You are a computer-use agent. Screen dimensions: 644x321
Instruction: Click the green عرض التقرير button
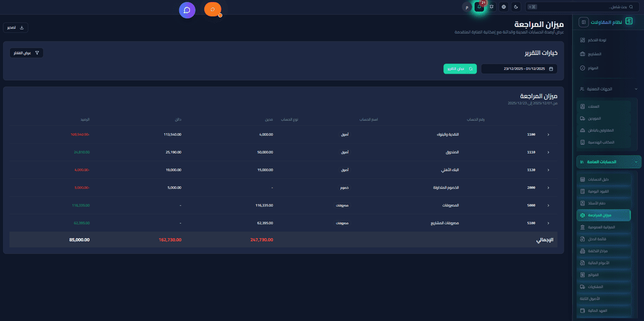click(x=460, y=69)
